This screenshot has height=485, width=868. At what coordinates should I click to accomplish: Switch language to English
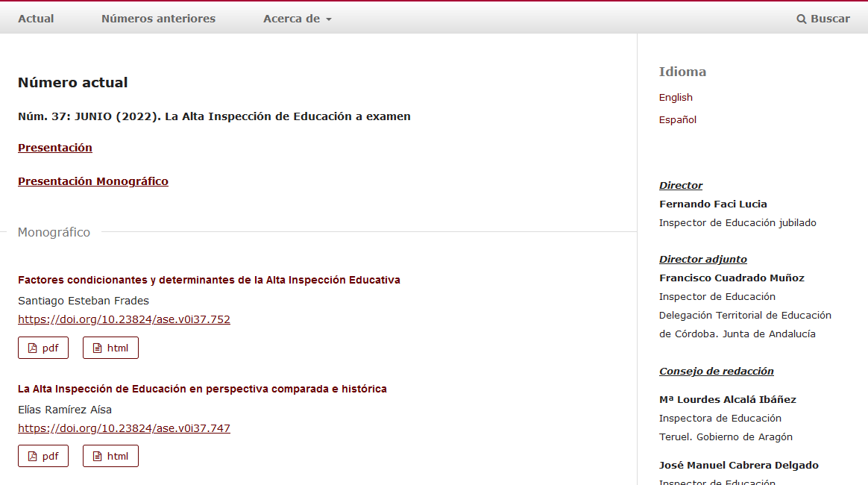(x=676, y=98)
